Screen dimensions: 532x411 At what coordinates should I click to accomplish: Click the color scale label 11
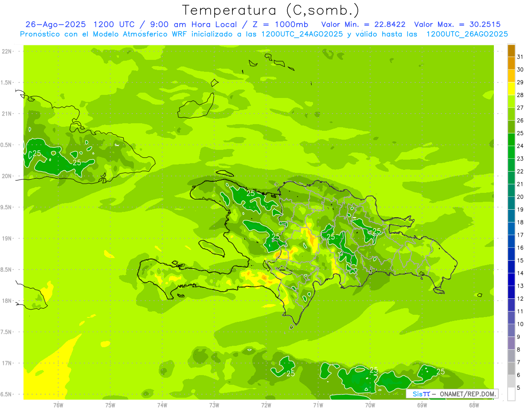[520, 311]
